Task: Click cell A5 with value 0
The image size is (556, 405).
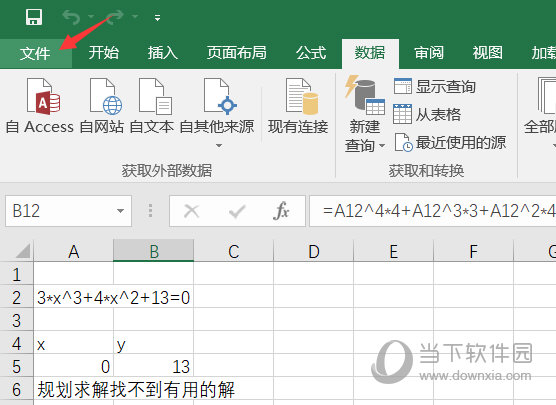Action: tap(73, 366)
